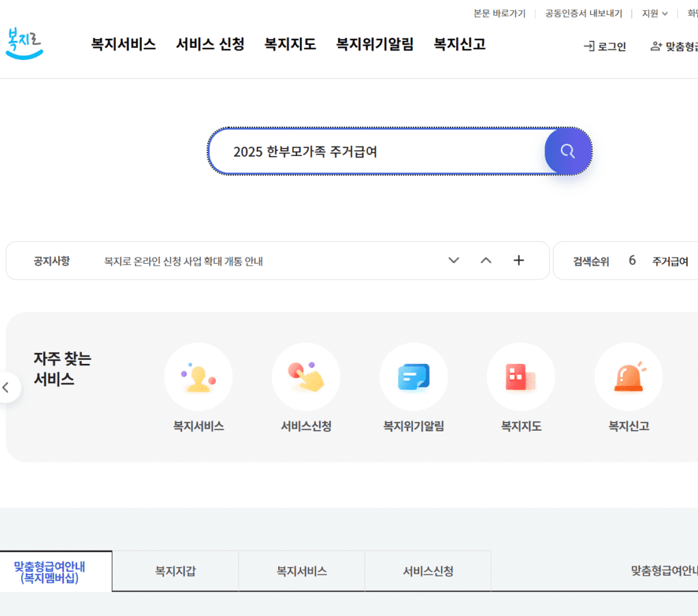Open 복지위기알림 from the navigation bar

pyautogui.click(x=374, y=44)
